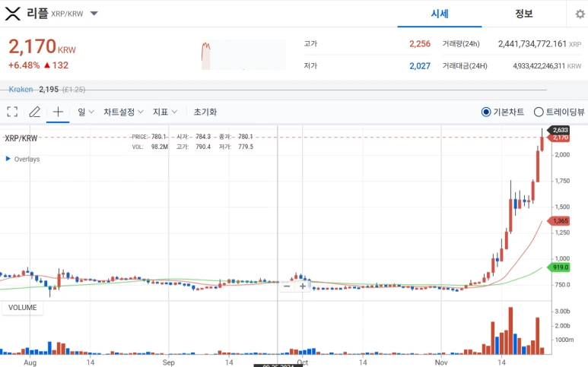
Task: Click the red 2,170 current price tag
Action: click(x=560, y=138)
